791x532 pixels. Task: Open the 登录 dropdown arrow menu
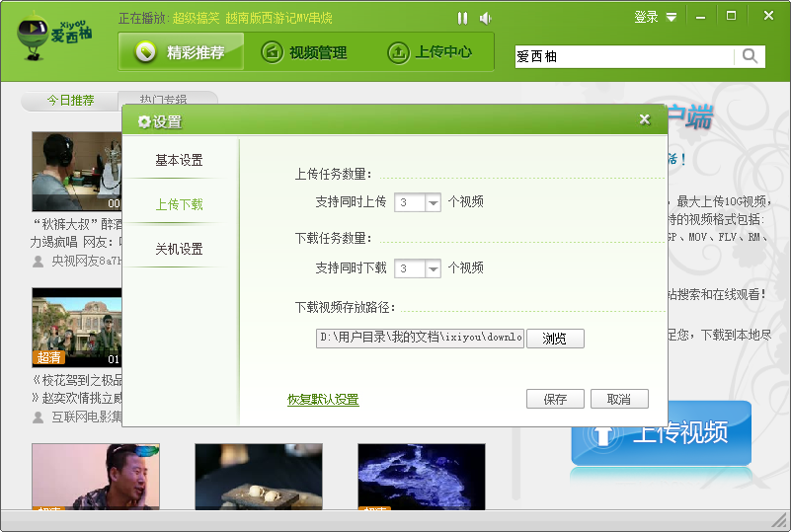[672, 17]
